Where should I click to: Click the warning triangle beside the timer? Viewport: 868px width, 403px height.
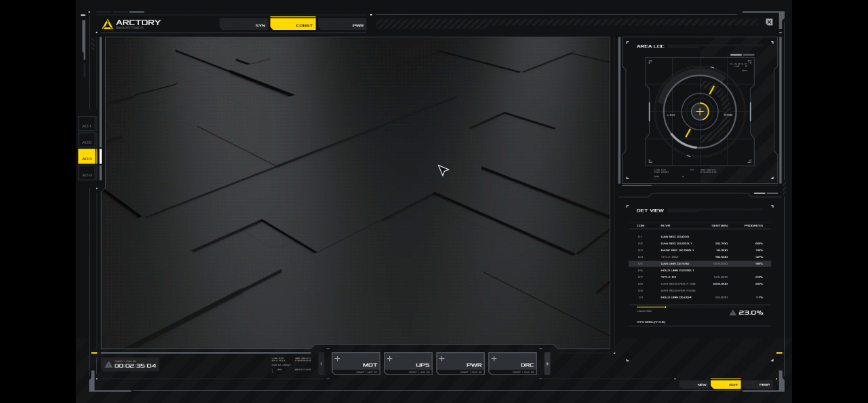[108, 364]
